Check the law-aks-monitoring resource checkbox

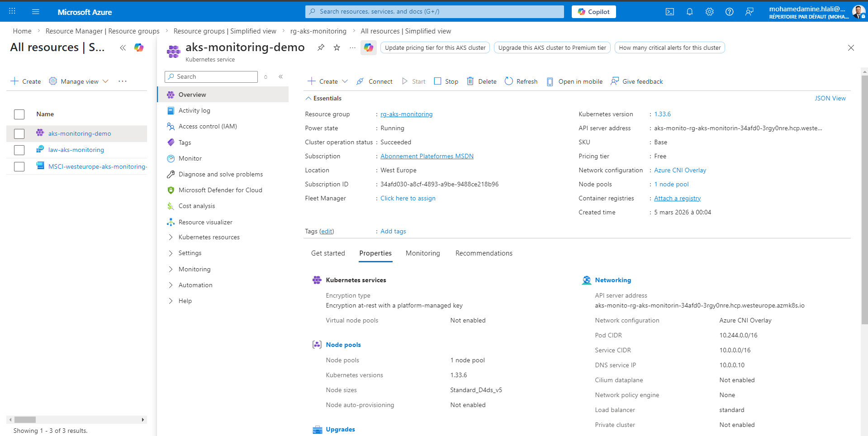[x=19, y=150]
